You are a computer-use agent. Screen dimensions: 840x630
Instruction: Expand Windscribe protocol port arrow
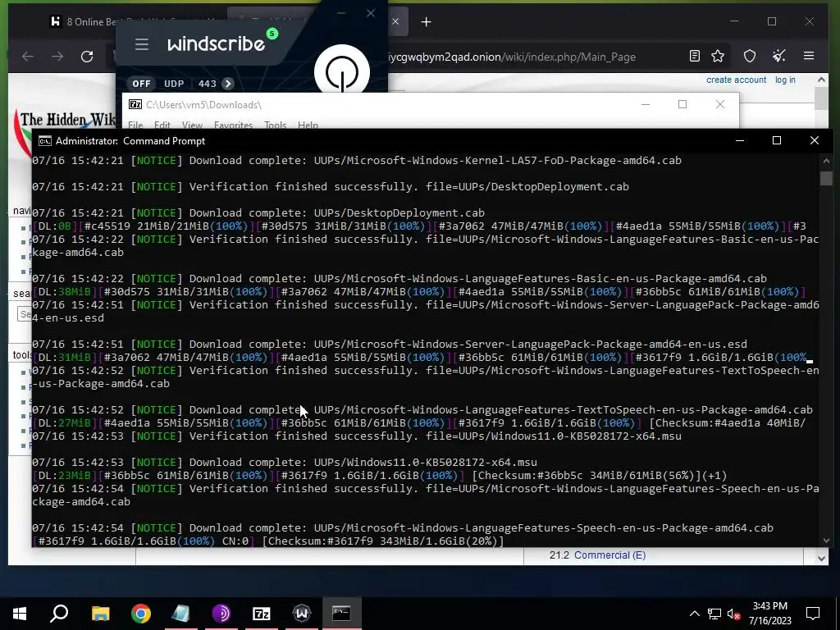coord(228,84)
